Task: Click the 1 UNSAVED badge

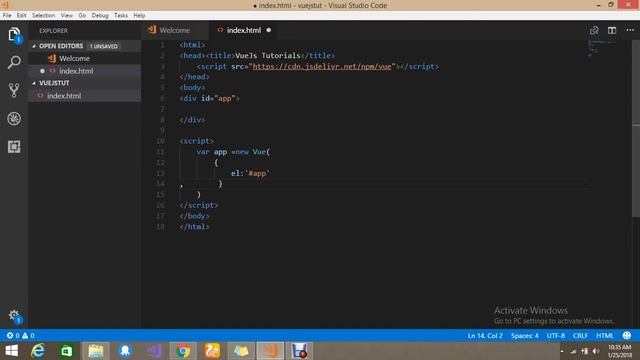Action: [x=104, y=46]
